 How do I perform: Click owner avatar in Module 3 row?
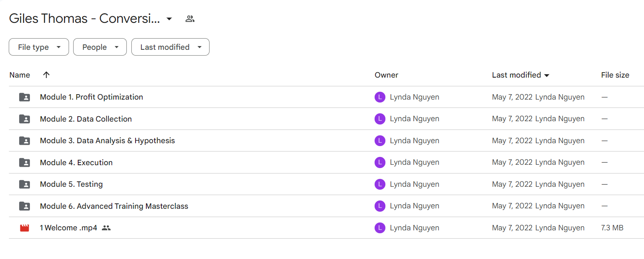(x=380, y=141)
